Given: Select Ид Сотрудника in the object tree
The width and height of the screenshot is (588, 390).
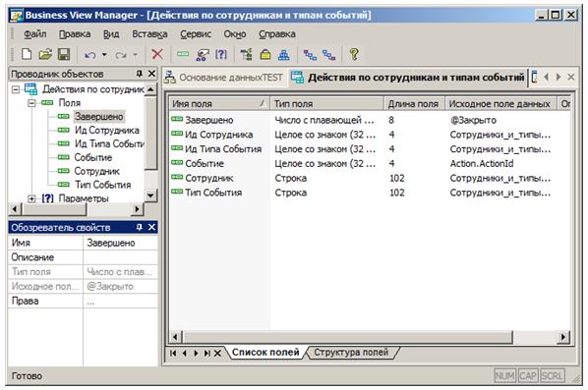Looking at the screenshot, I should pos(107,130).
